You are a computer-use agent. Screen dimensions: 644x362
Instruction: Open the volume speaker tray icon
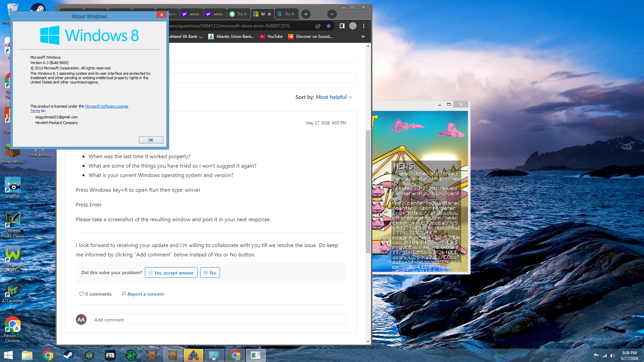612,356
